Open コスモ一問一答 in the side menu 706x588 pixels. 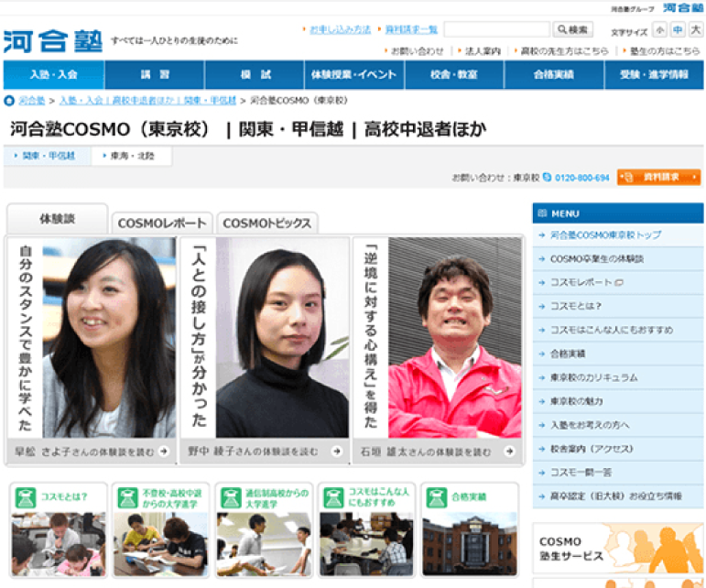point(618,473)
